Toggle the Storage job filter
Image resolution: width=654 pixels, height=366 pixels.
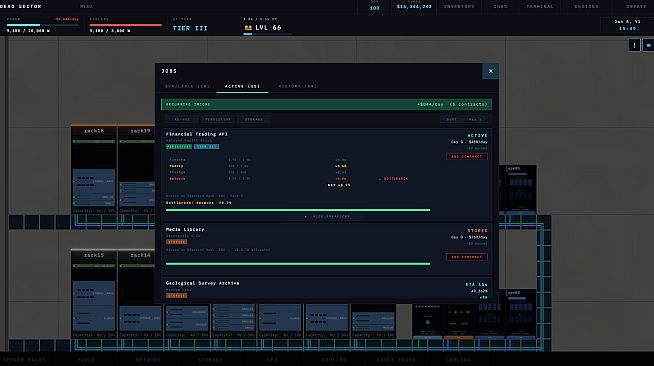point(254,119)
